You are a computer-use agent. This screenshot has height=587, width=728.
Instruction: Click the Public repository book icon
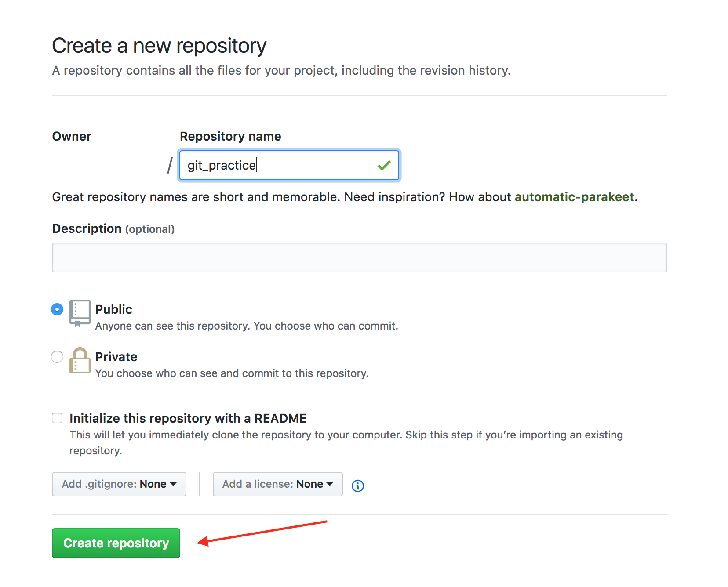coord(80,313)
